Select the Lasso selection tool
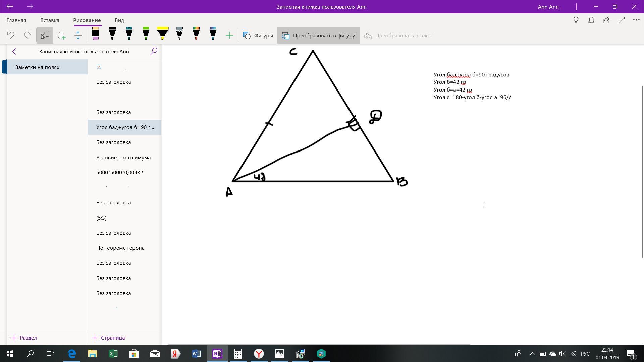644x362 pixels. click(x=61, y=35)
